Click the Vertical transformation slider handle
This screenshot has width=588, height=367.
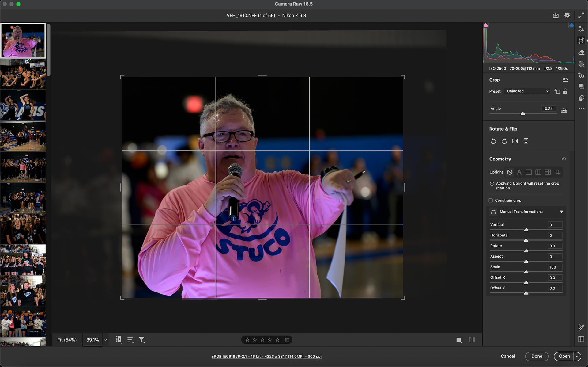(x=526, y=230)
